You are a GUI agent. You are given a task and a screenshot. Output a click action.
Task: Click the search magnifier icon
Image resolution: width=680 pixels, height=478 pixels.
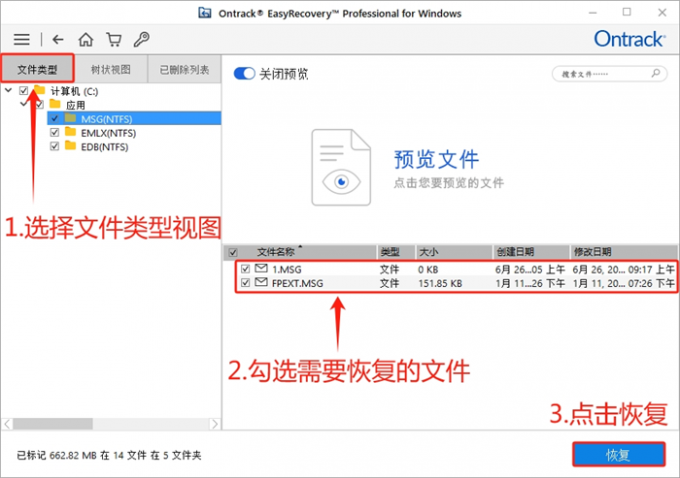(x=656, y=73)
